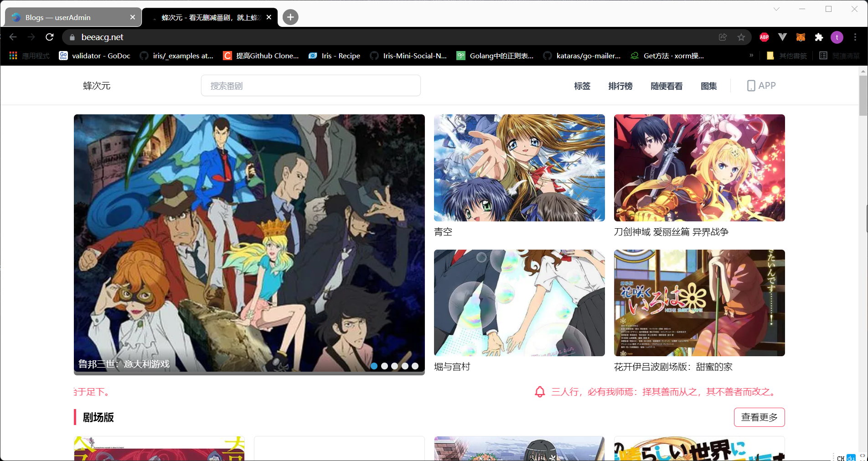Screen dimensions: 868x461
Task: Open the 花开伊吕波 thumbnail image
Action: pos(699,303)
